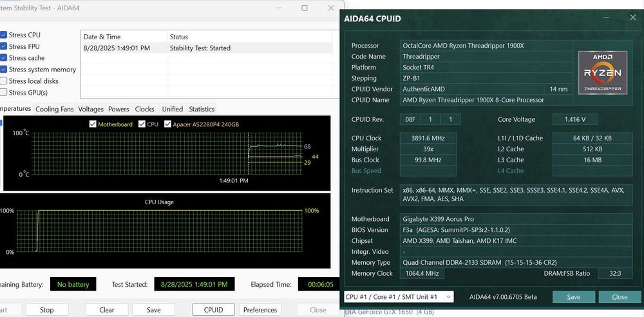Hide the Motherboard temperature graph line
Viewport: 644px width, 317px height.
pyautogui.click(x=93, y=124)
